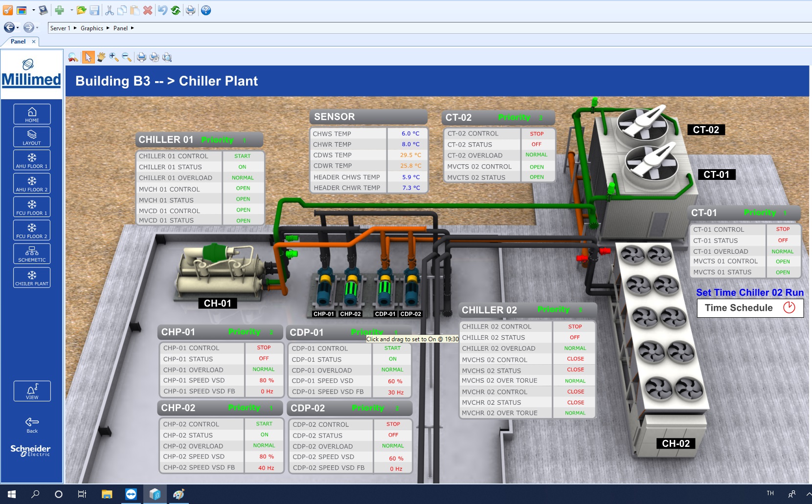Viewport: 812px width, 504px height.
Task: Click CHP-02 CONTROL START value
Action: click(264, 424)
